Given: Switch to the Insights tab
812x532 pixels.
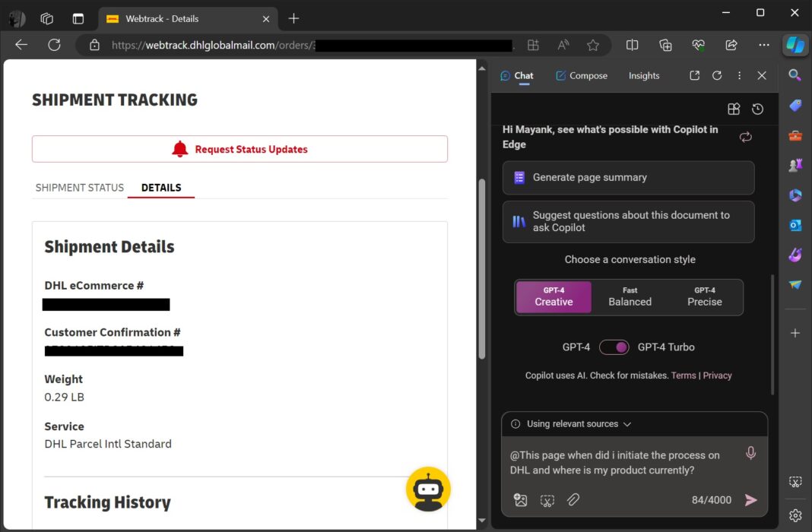Looking at the screenshot, I should click(644, 75).
